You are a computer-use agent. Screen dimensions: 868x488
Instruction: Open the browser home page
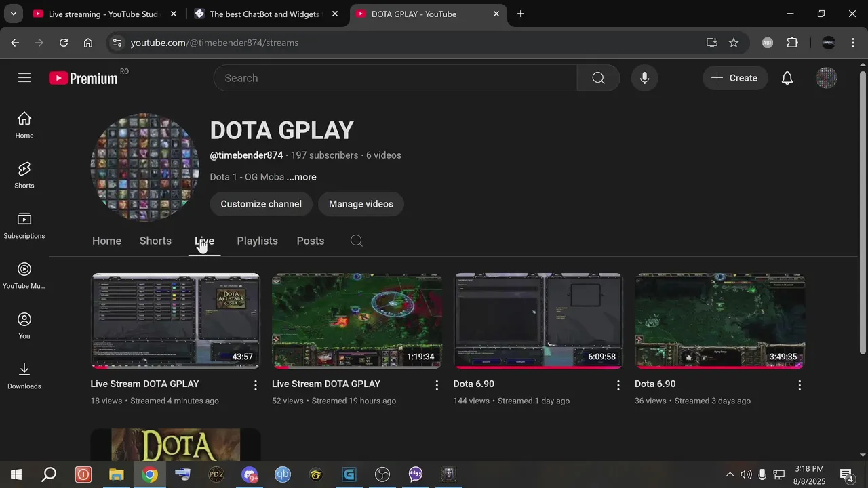(88, 43)
